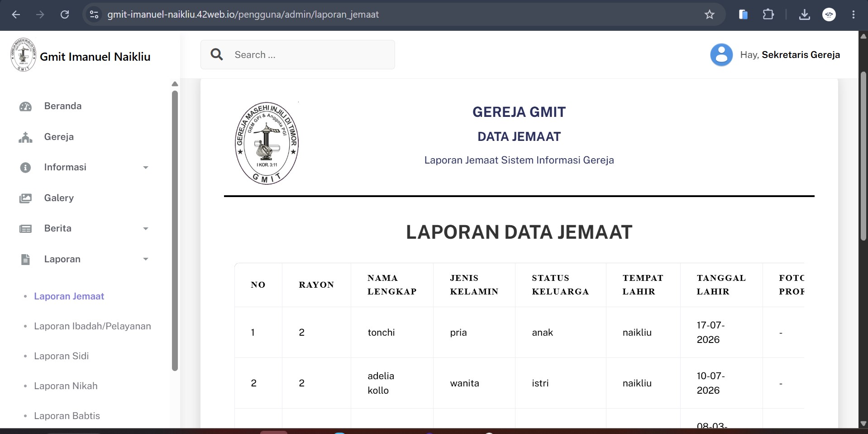
Task: Click the Laporan document icon
Action: pyautogui.click(x=25, y=260)
